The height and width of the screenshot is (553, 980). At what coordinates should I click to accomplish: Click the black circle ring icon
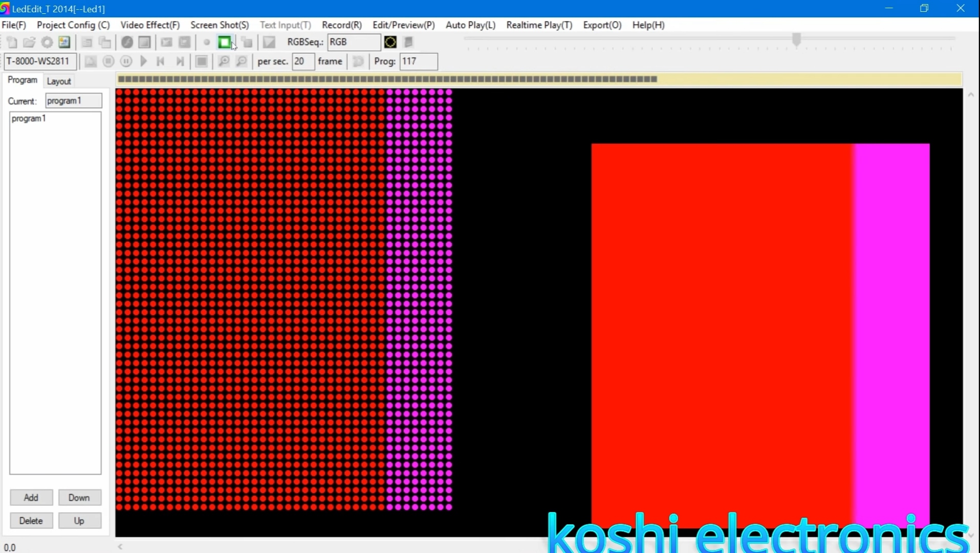390,42
